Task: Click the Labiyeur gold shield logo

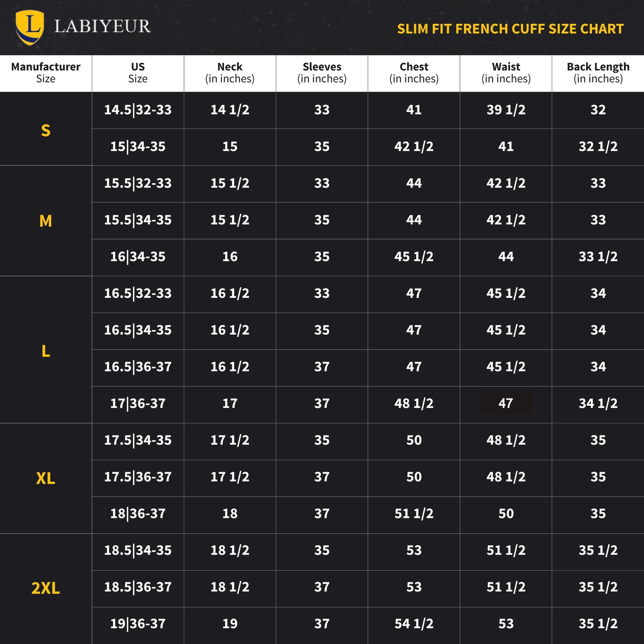Action: tap(30, 27)
